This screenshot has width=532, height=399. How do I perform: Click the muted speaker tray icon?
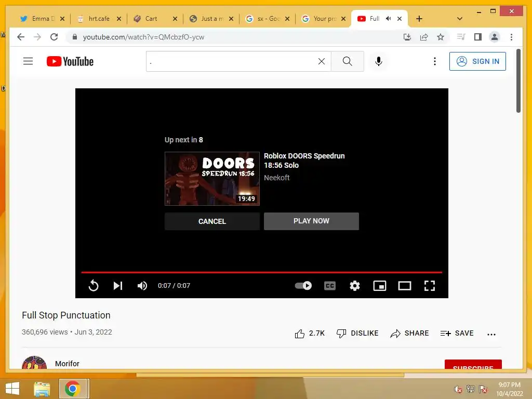point(458,389)
